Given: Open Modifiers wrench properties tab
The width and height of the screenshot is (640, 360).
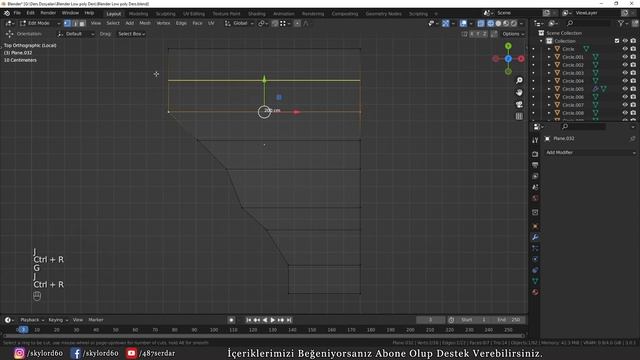Looking at the screenshot, I should tap(535, 237).
